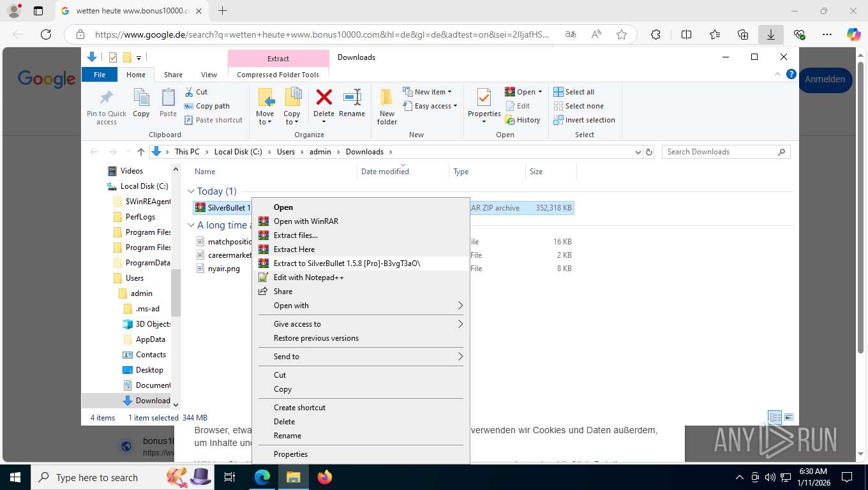Sort by Name column header
This screenshot has height=490, width=868.
273,171
